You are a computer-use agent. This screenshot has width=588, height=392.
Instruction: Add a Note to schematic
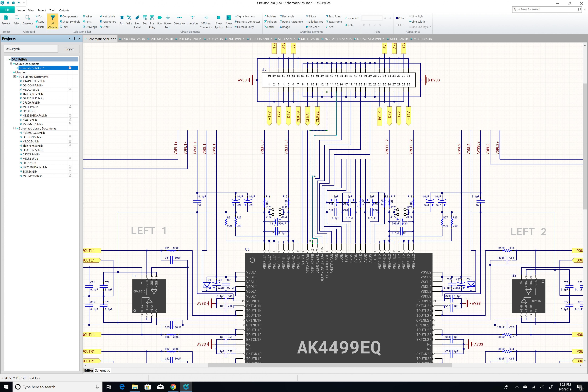click(x=349, y=25)
